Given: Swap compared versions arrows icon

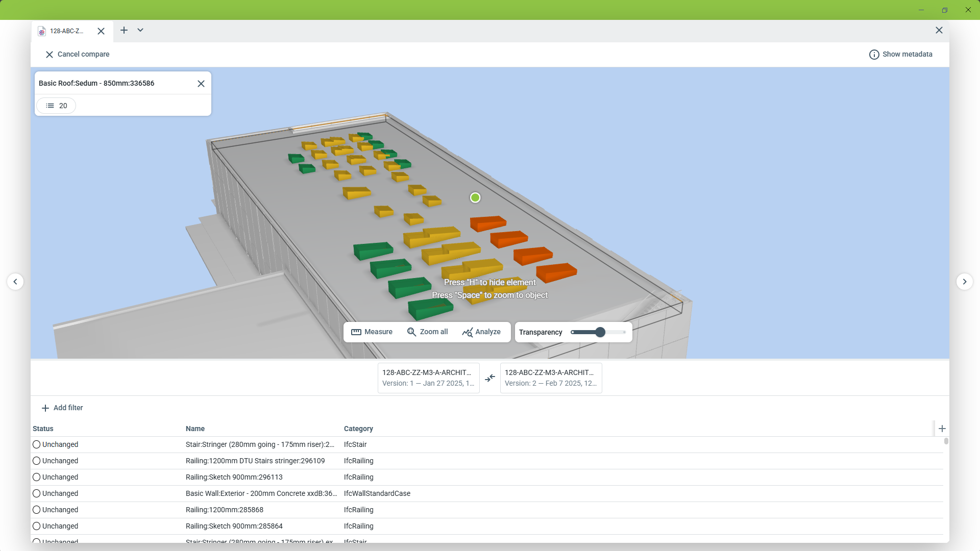Looking at the screenshot, I should pyautogui.click(x=490, y=378).
